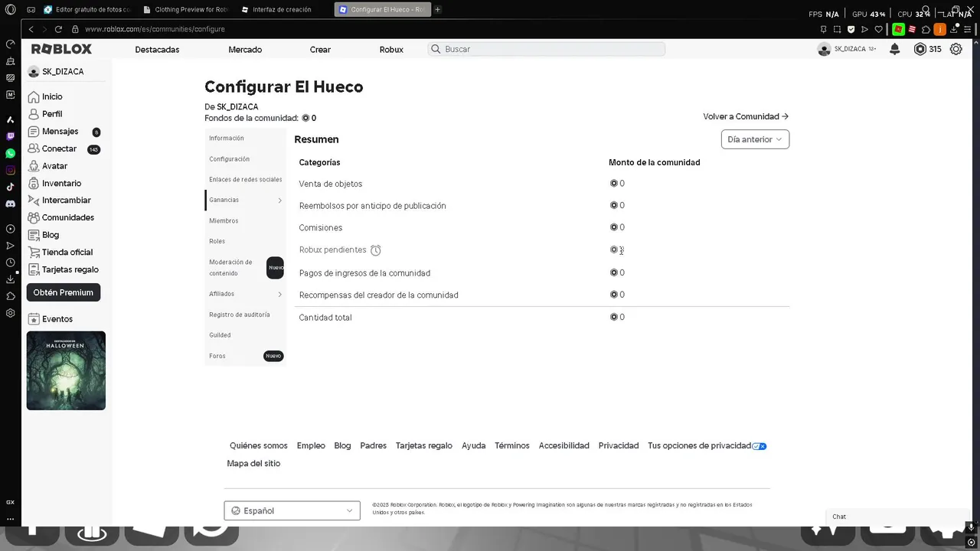This screenshot has height=551, width=980.
Task: Open Roblox settings gear in header
Action: [955, 49]
